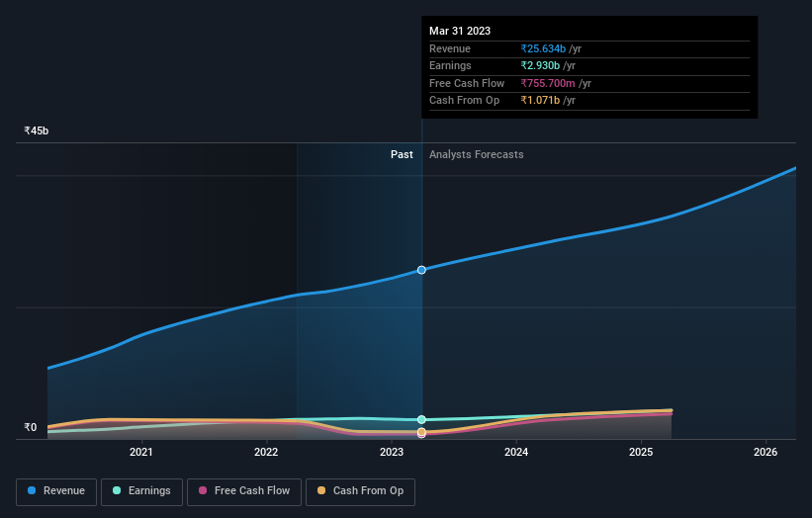
Task: Toggle the Earnings legend button
Action: pyautogui.click(x=141, y=491)
